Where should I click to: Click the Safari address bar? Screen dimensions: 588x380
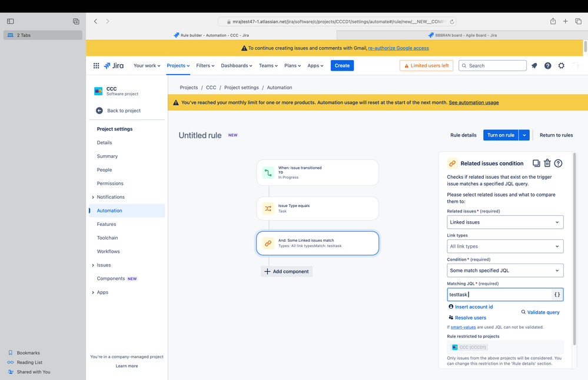click(x=337, y=22)
